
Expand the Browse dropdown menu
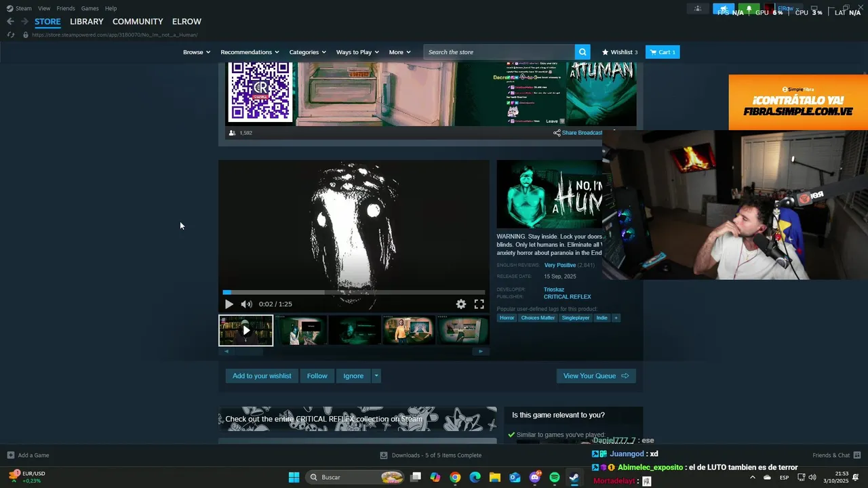coord(197,52)
